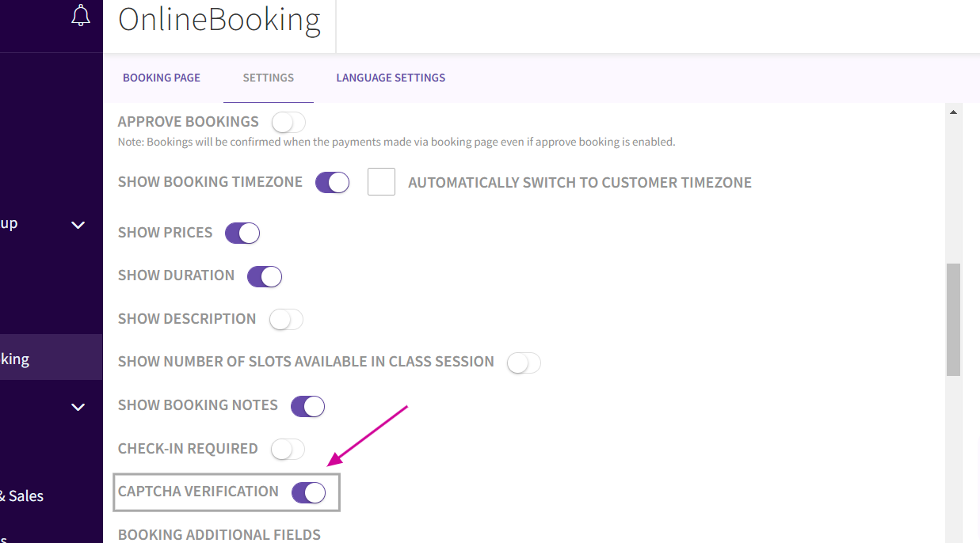Select the Settings tab

pos(268,78)
